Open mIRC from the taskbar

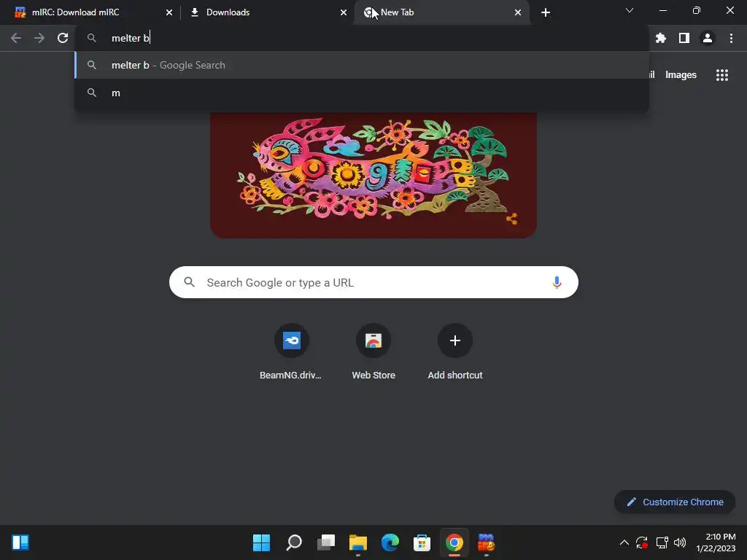tap(486, 542)
